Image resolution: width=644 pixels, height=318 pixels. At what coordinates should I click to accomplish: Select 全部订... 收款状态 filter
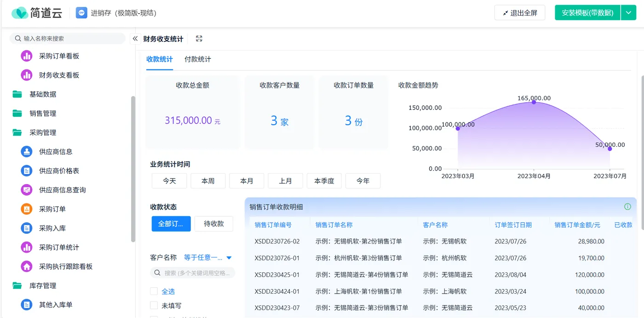(171, 224)
